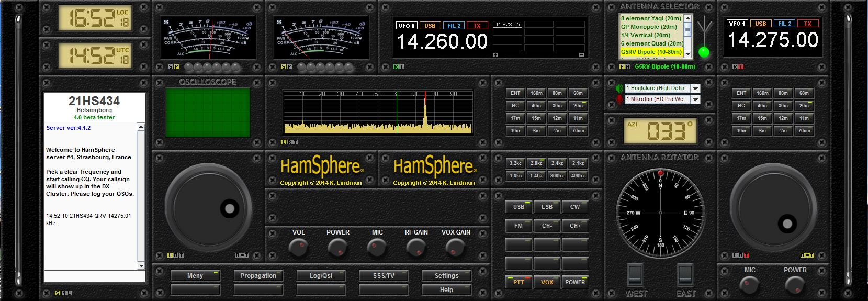
Task: Select the 2.4kc filter bandwidth
Action: tap(557, 163)
